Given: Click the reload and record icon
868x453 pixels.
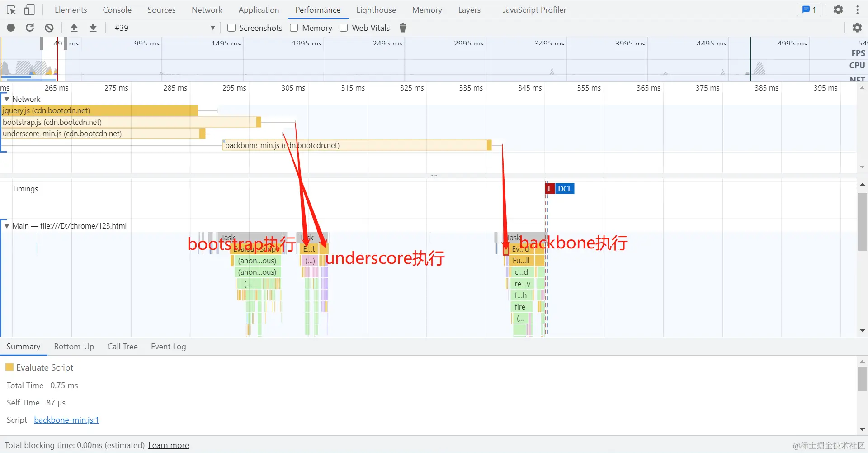Looking at the screenshot, I should point(30,28).
